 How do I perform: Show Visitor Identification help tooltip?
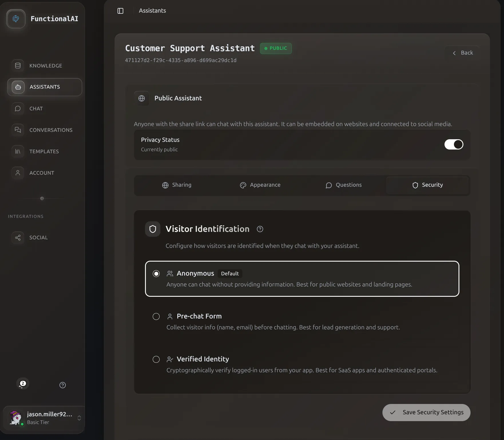260,229
